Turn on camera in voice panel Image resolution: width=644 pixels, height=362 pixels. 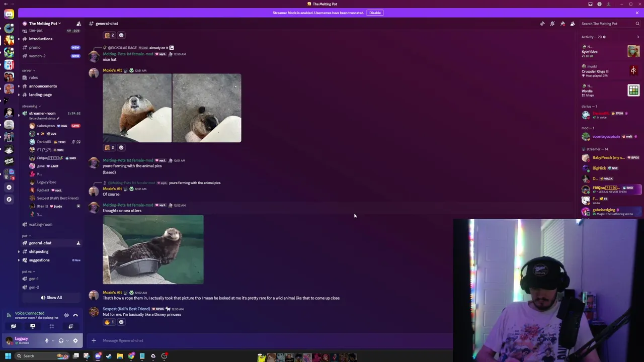point(14,326)
